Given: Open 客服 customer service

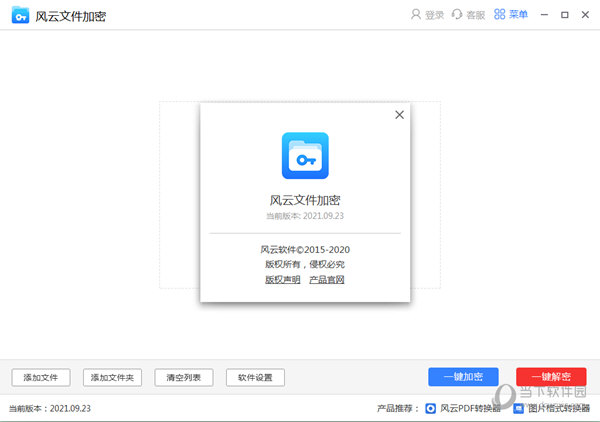Looking at the screenshot, I should [476, 15].
